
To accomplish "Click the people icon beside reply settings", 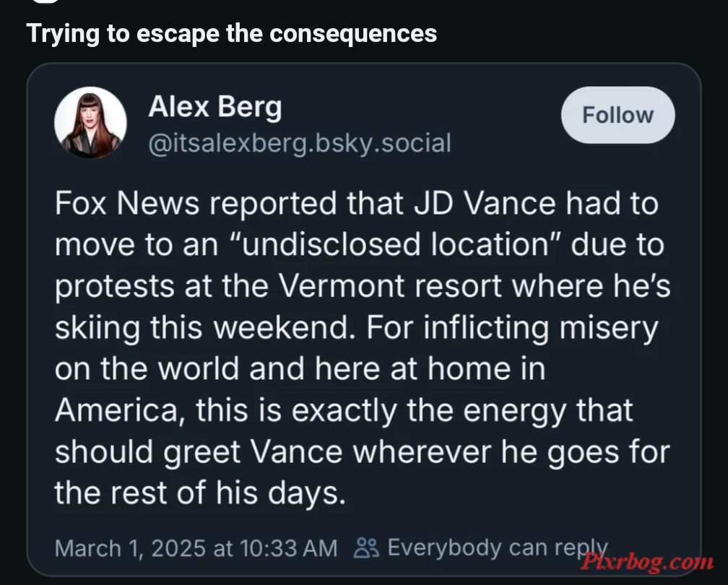I will pyautogui.click(x=366, y=547).
